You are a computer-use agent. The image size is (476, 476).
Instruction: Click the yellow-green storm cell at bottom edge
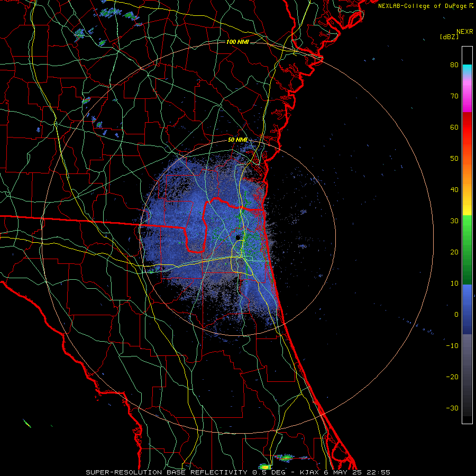tap(265, 466)
